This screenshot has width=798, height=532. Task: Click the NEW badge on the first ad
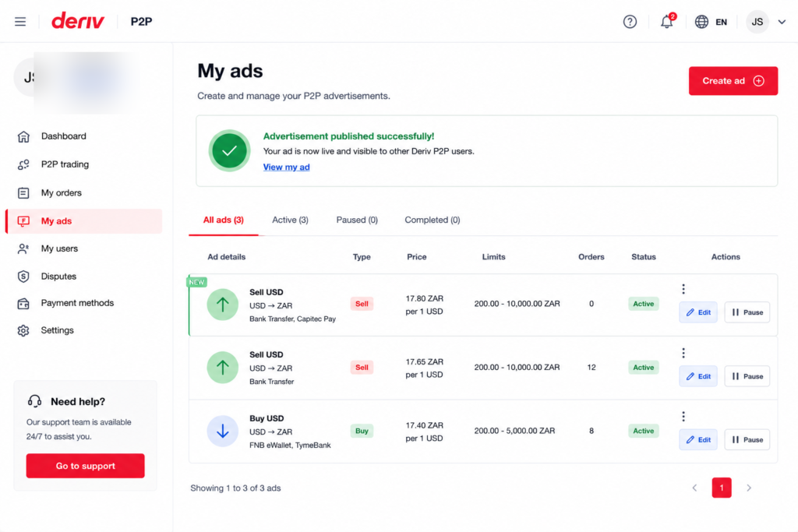197,282
